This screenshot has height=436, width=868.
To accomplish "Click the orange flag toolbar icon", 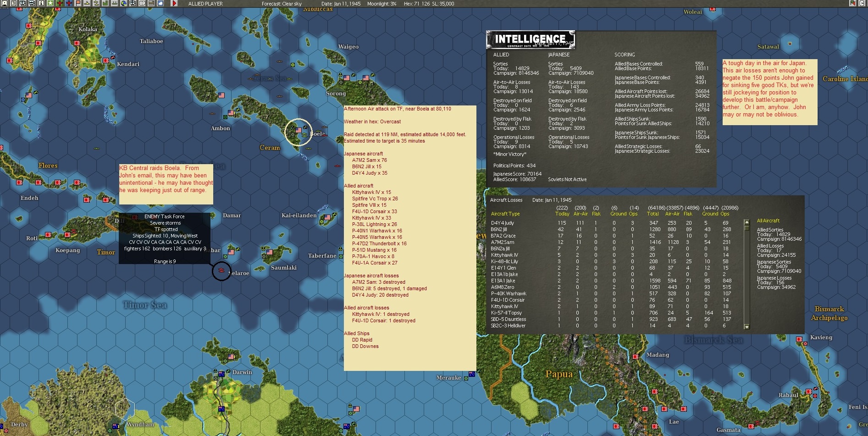I will (x=77, y=3).
